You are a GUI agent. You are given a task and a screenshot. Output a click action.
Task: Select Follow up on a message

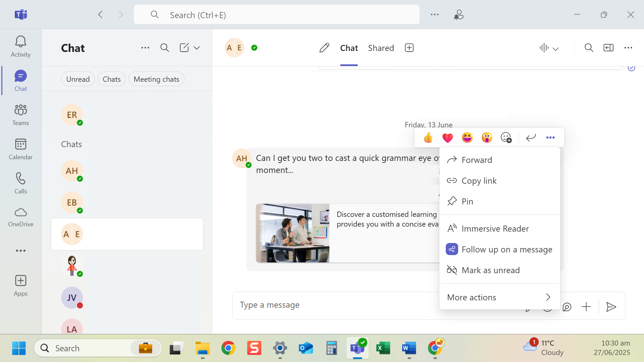coord(500,249)
